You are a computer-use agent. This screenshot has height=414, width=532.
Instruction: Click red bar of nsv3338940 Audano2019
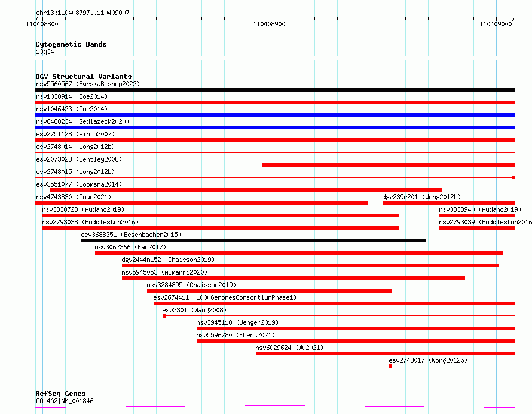[477, 215]
